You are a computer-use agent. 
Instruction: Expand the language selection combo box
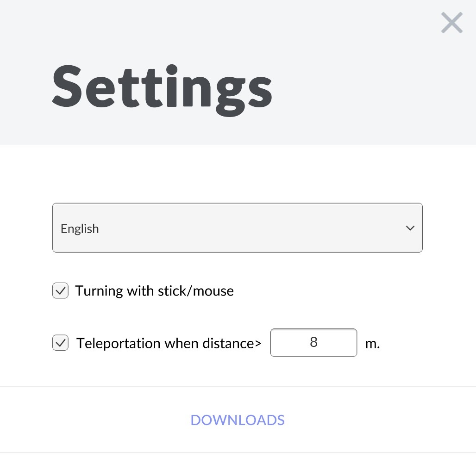pos(237,228)
